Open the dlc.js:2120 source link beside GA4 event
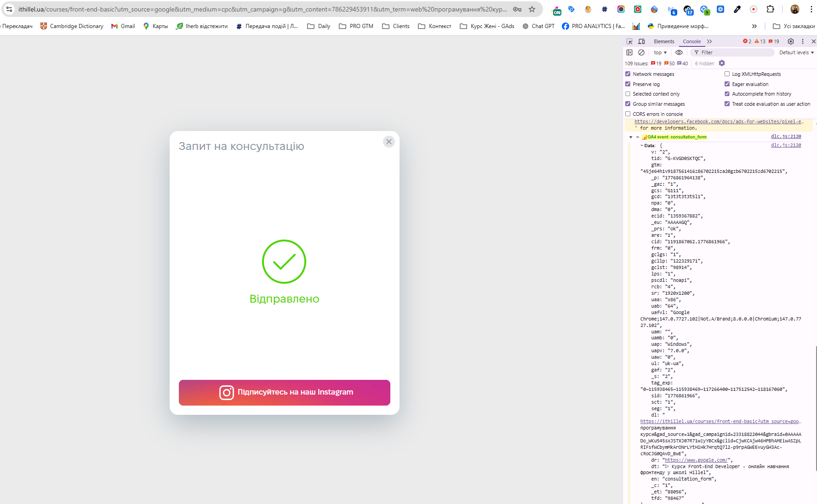The image size is (817, 504). [786, 137]
